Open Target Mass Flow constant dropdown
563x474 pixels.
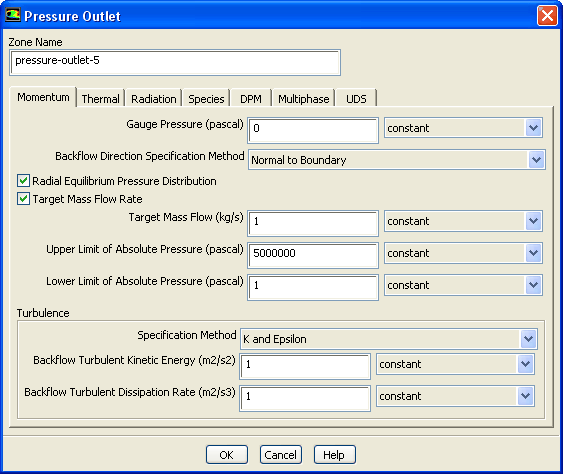(463, 221)
